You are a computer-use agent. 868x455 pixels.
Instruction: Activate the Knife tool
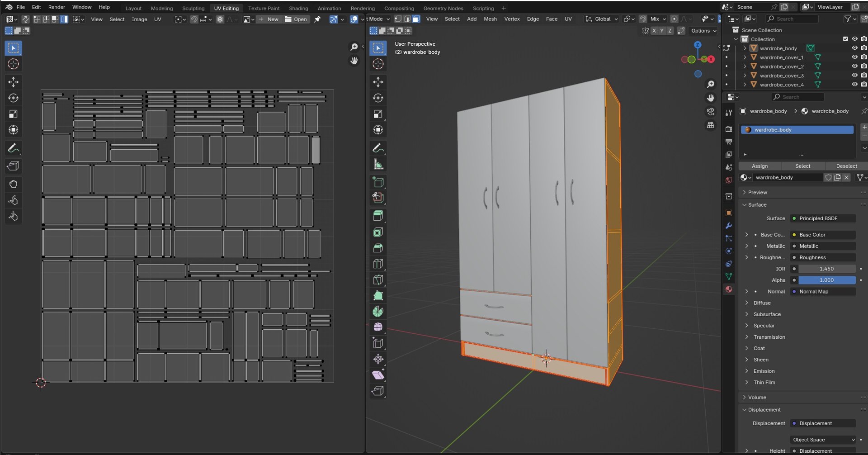point(378,280)
